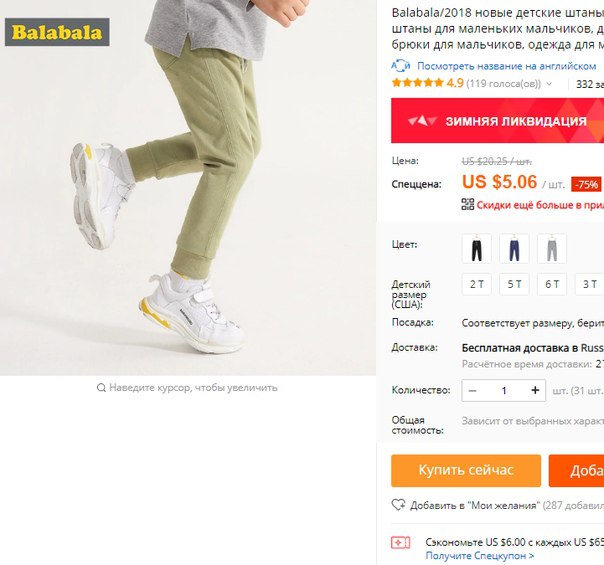
Task: Click the heart icon to add to wishlist
Action: pyautogui.click(x=398, y=505)
